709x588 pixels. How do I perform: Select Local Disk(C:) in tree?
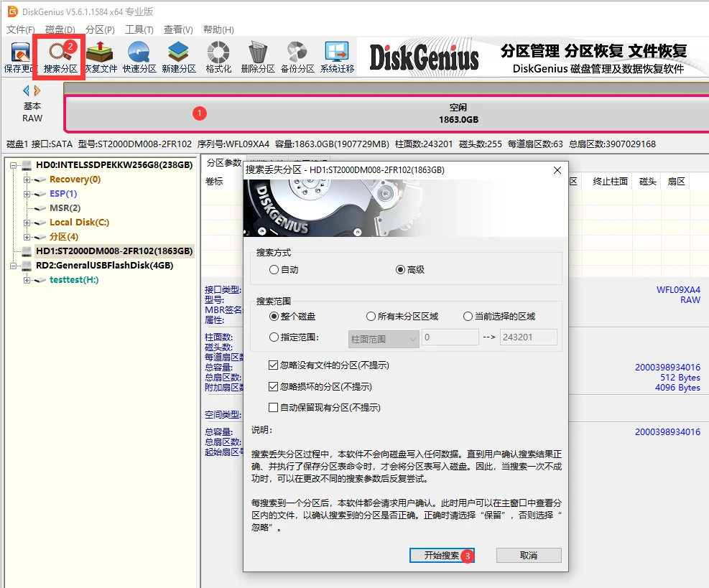click(80, 223)
